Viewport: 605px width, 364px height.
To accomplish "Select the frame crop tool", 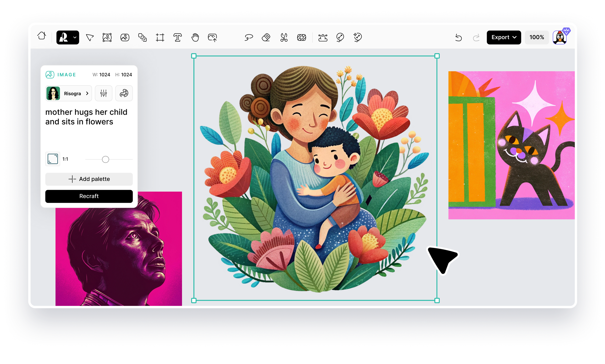I will (x=160, y=37).
